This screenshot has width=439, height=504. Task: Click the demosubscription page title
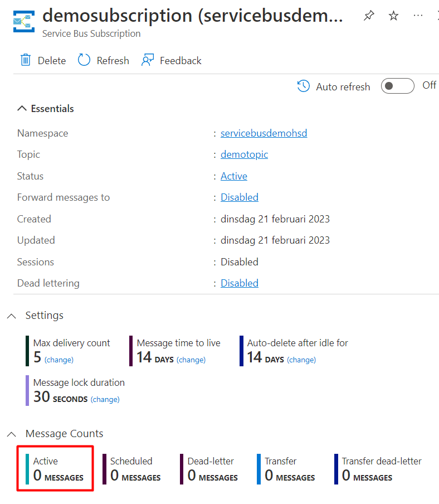(x=193, y=16)
